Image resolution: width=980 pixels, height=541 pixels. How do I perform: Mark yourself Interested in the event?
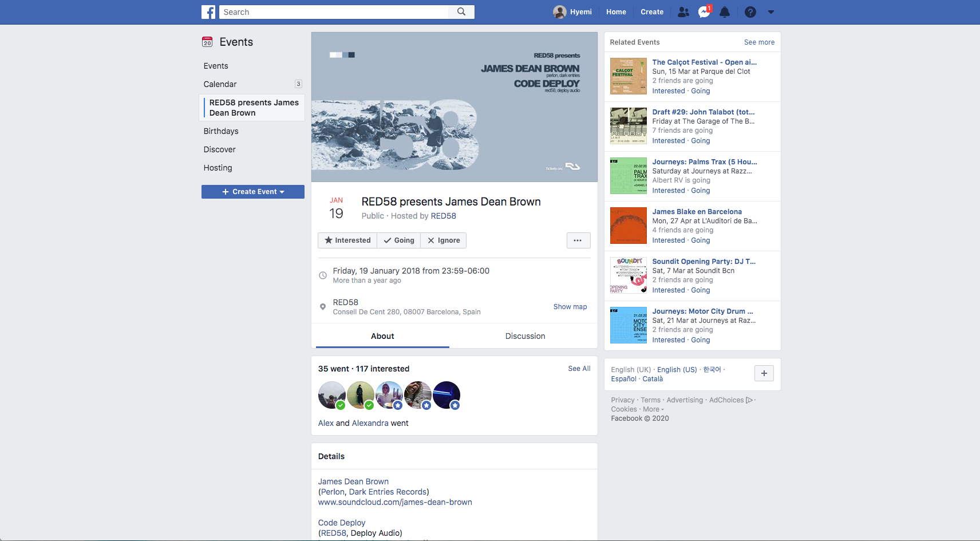click(x=347, y=240)
